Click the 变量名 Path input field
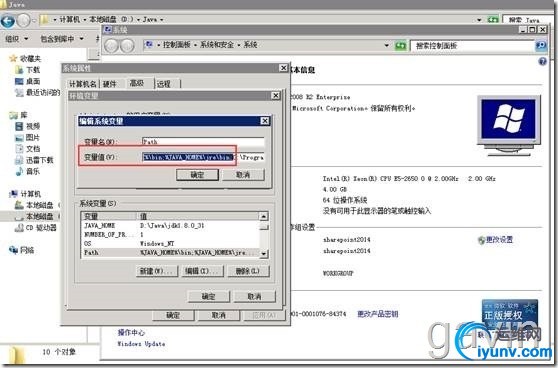558x368 pixels. (203, 142)
